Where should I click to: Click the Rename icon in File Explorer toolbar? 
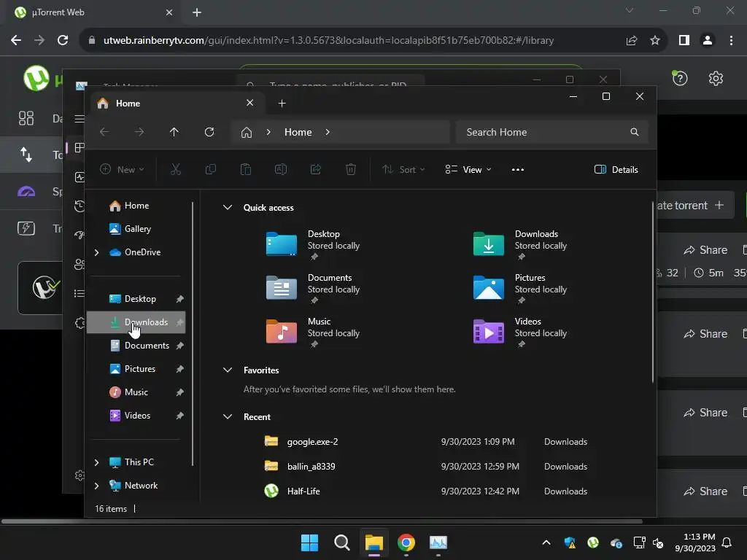(x=281, y=169)
